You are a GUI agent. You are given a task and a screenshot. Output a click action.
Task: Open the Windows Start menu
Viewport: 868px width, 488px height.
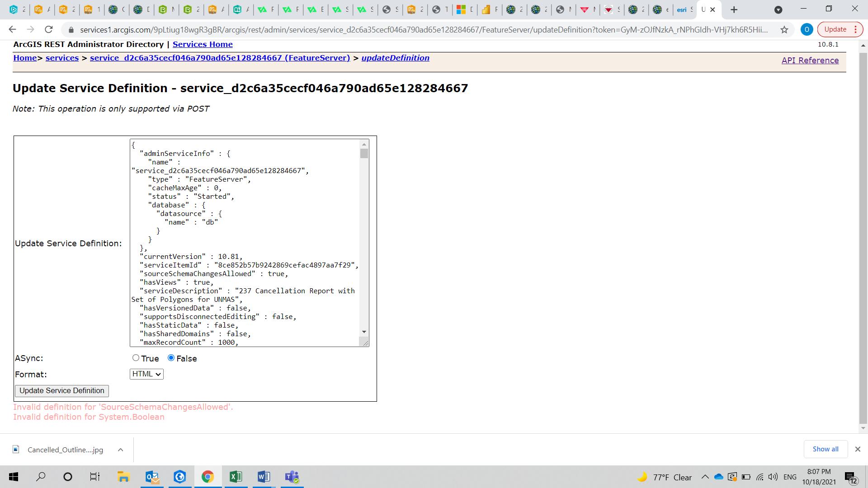click(13, 477)
